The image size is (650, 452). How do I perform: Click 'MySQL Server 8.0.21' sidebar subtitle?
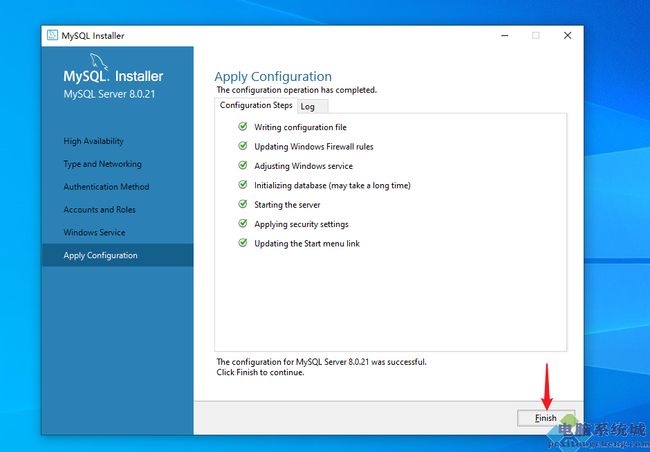[x=109, y=94]
